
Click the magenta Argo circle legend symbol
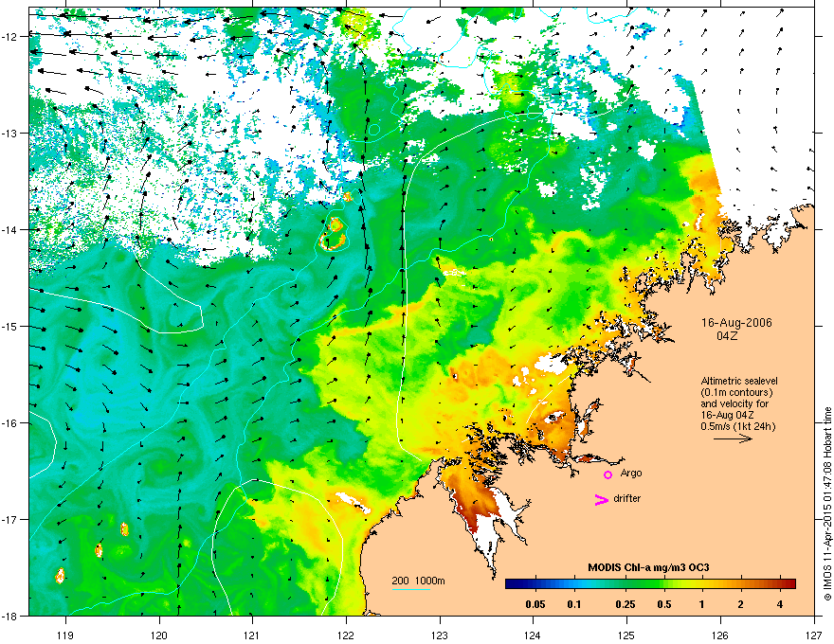[x=607, y=474]
